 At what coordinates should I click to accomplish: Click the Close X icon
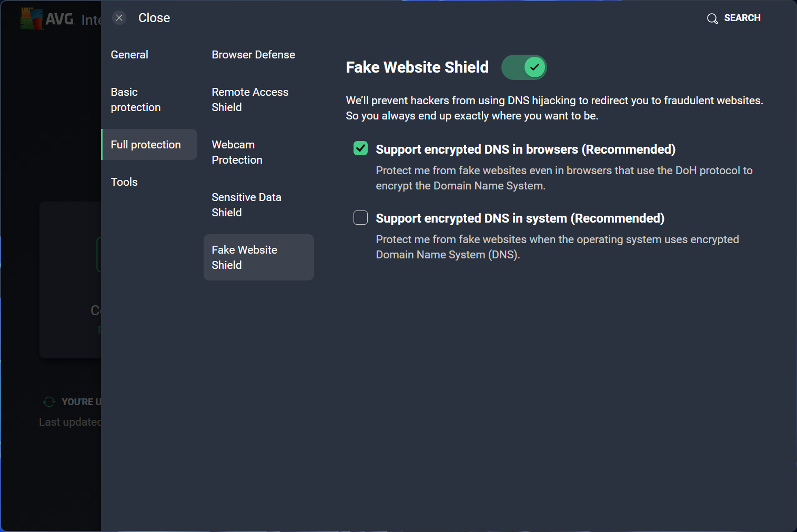coord(119,18)
